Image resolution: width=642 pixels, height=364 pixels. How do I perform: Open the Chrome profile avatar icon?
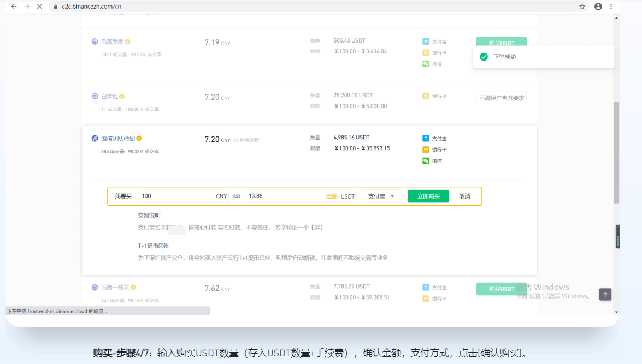pos(598,7)
